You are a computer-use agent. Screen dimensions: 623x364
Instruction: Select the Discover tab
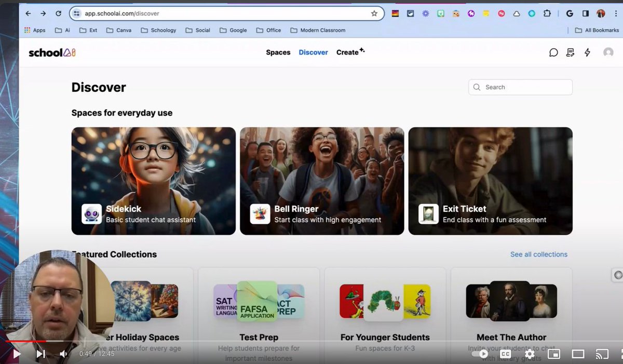314,52
